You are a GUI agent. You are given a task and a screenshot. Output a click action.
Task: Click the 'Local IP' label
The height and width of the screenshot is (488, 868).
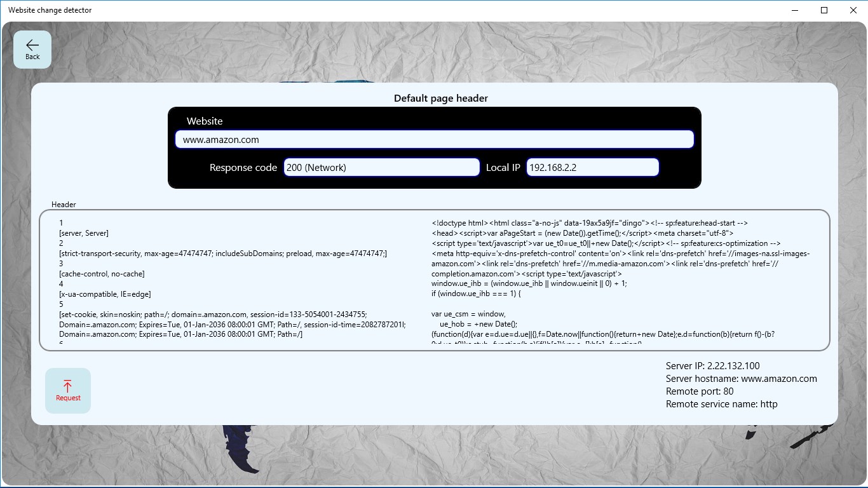503,168
